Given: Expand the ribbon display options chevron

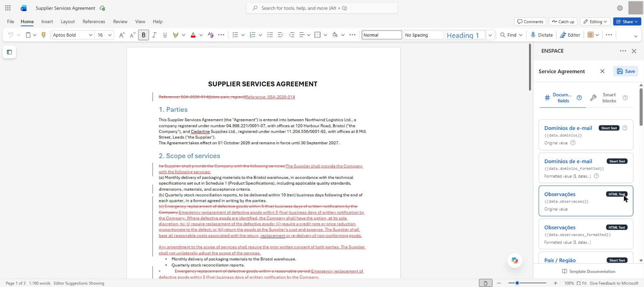Looking at the screenshot, I should pos(636,36).
